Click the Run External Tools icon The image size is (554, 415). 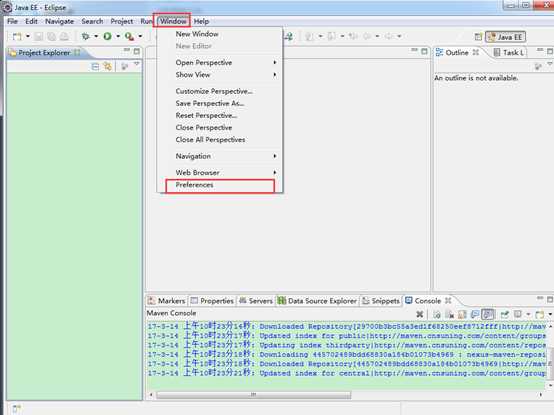[x=129, y=36]
